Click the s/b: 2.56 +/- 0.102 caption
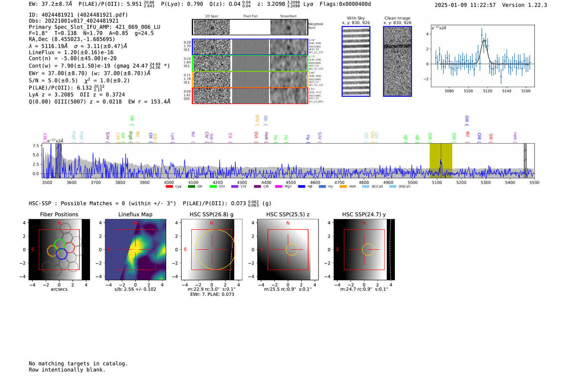 coord(135,289)
